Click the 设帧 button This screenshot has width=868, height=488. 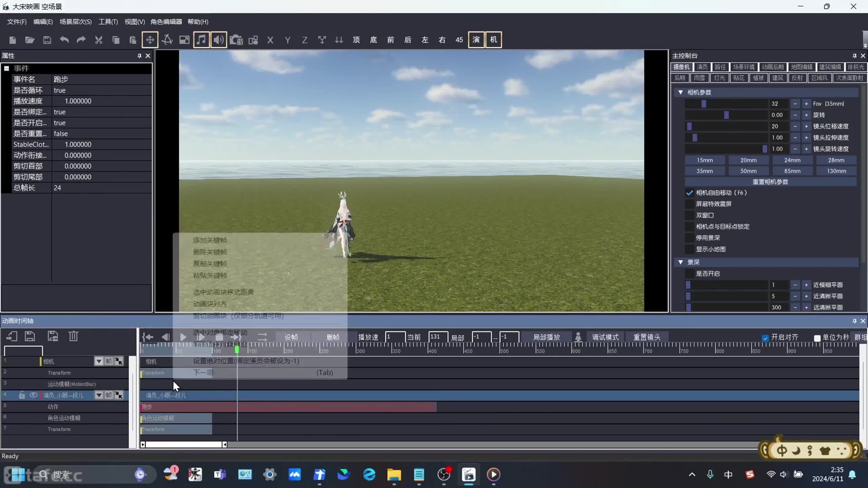(x=291, y=337)
